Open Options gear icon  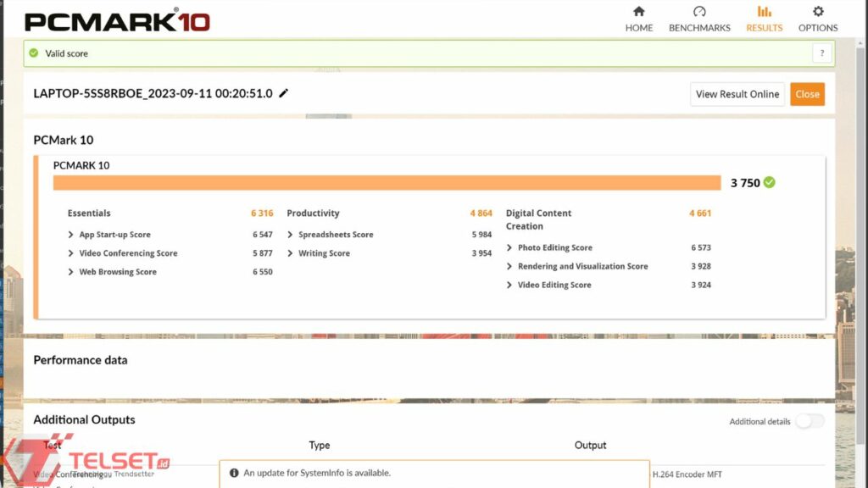point(817,12)
